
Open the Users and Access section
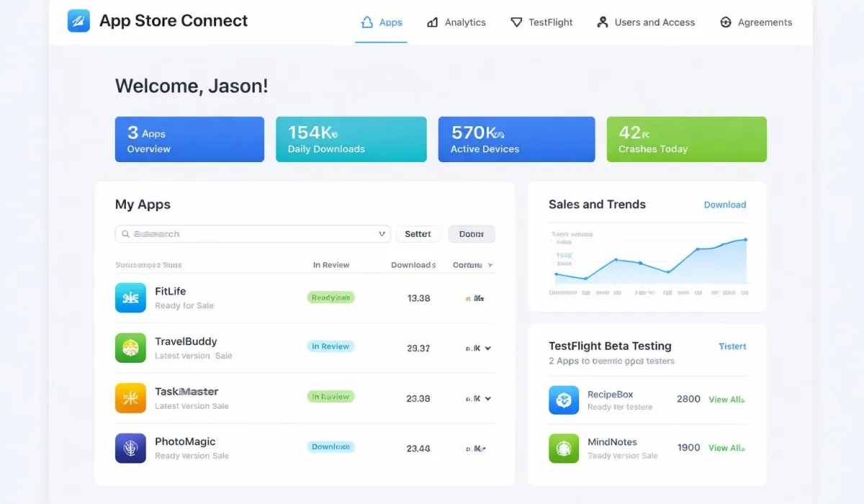click(x=645, y=22)
